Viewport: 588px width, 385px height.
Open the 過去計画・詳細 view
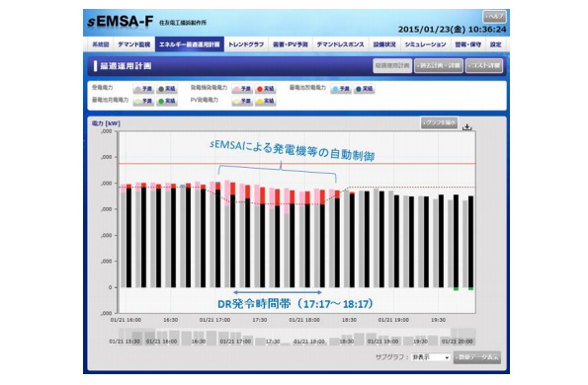439,65
